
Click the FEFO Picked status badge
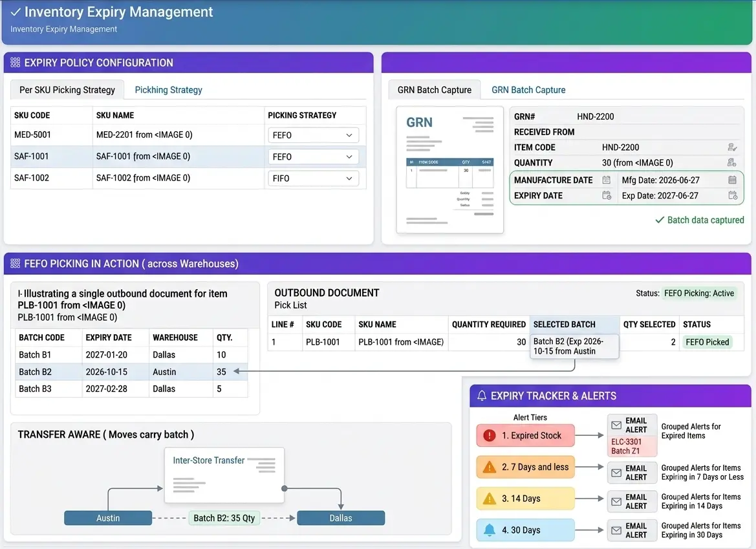(707, 341)
